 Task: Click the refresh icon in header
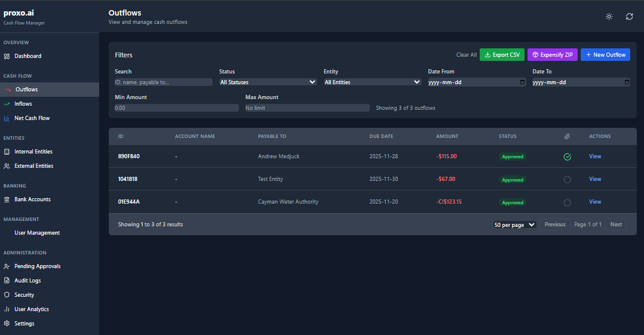click(x=629, y=17)
